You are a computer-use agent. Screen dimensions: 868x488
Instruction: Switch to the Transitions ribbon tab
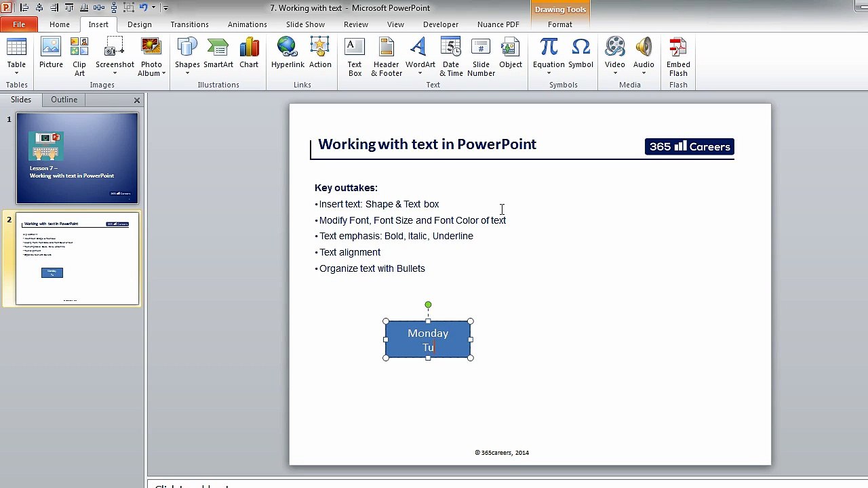tap(190, 24)
